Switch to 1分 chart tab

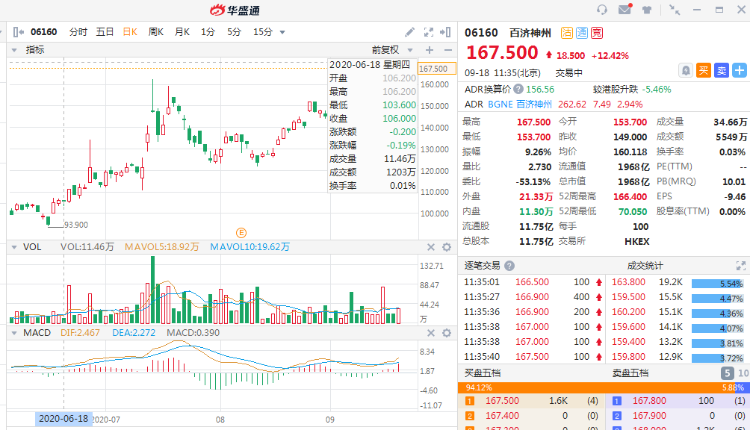tap(208, 32)
